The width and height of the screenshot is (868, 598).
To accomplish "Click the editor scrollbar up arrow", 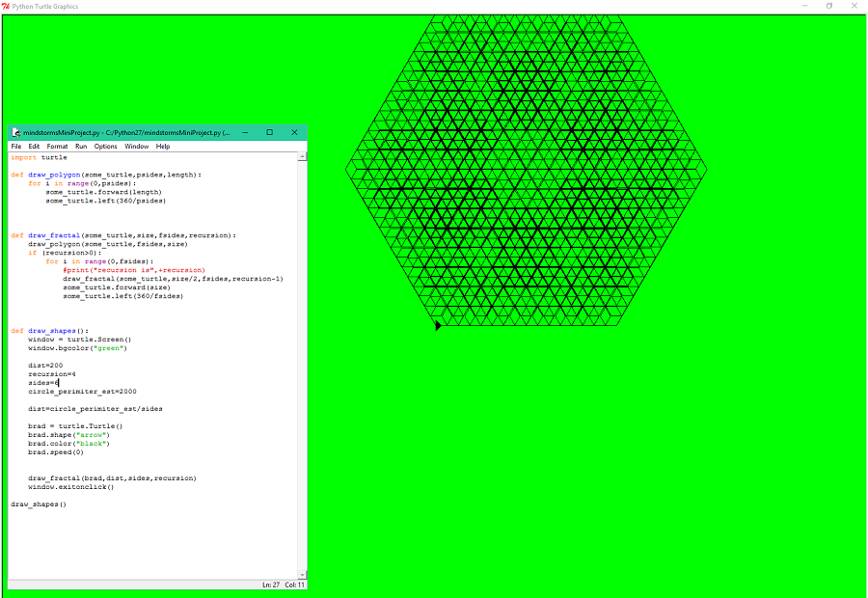I will pyautogui.click(x=303, y=156).
